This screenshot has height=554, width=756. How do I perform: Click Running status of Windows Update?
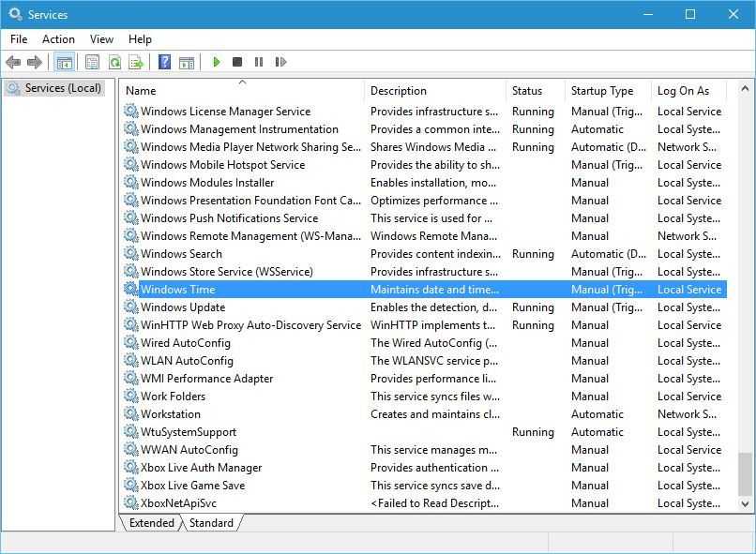[533, 307]
